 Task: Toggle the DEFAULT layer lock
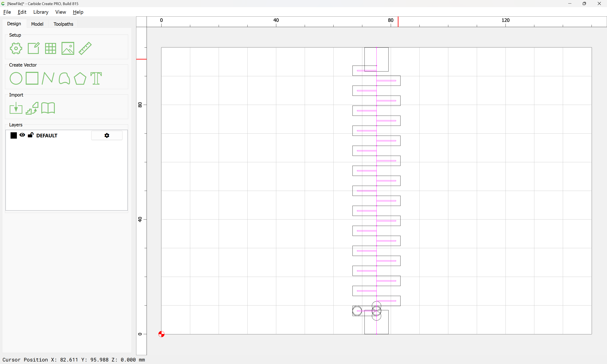(x=30, y=135)
